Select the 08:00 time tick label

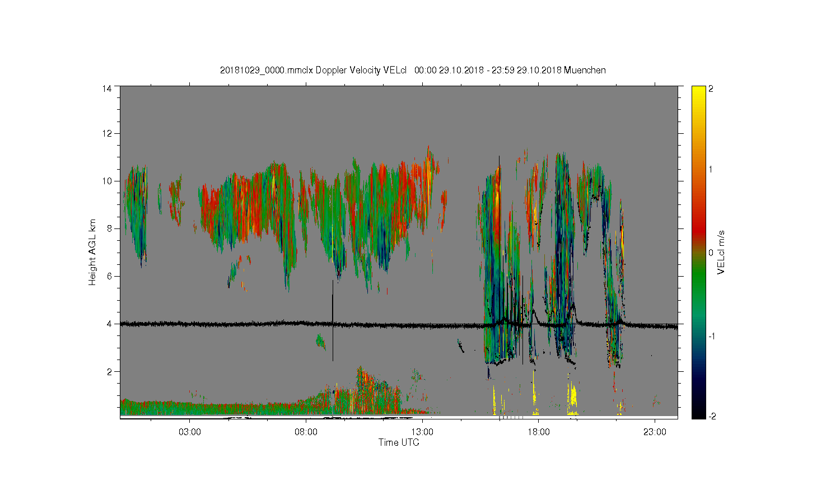[306, 432]
